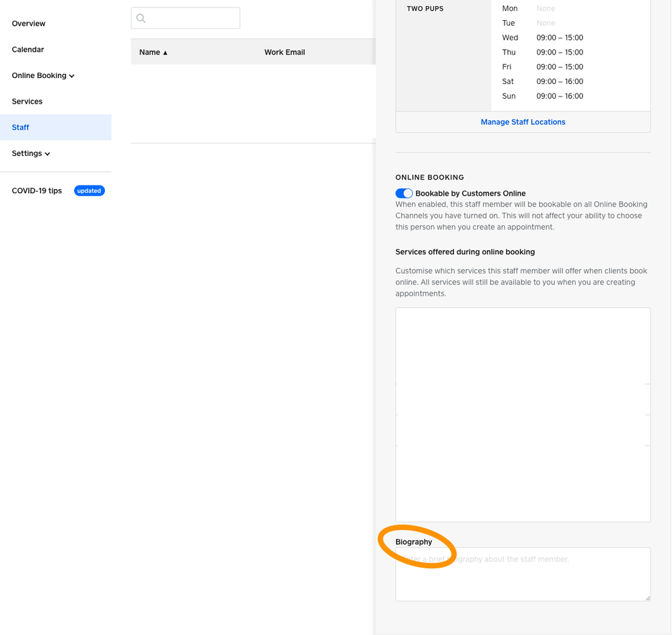Click the Biography text area resize handle
This screenshot has height=635, width=672.
point(647,597)
